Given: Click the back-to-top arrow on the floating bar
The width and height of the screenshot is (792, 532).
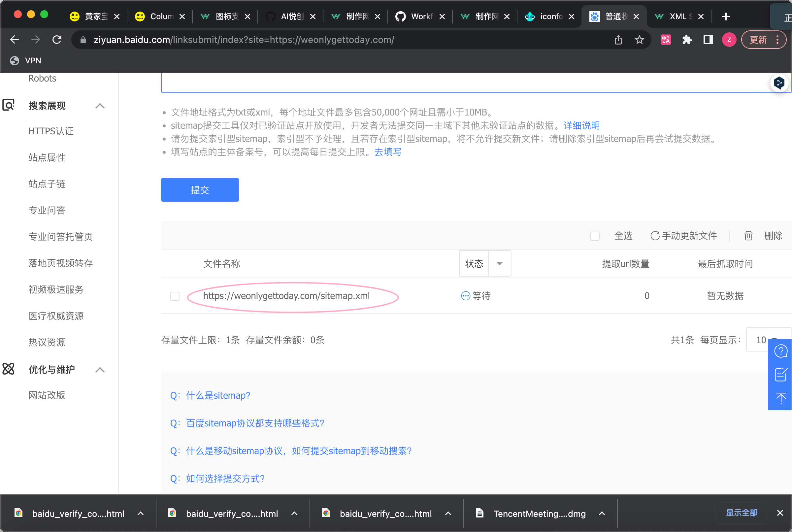Looking at the screenshot, I should click(781, 398).
